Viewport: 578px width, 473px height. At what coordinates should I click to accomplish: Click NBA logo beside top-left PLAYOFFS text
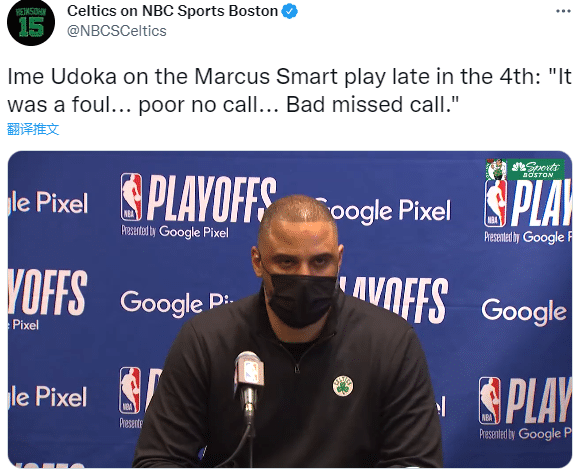131,197
